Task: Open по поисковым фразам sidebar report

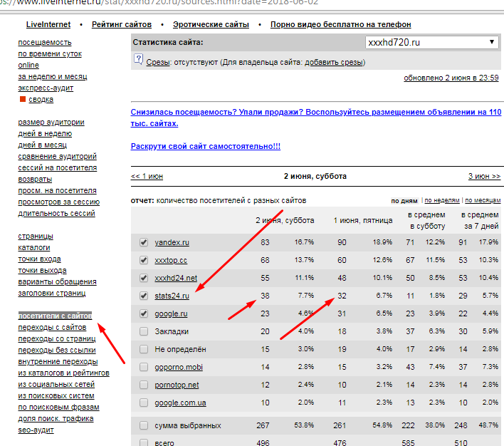Action: pyautogui.click(x=56, y=407)
